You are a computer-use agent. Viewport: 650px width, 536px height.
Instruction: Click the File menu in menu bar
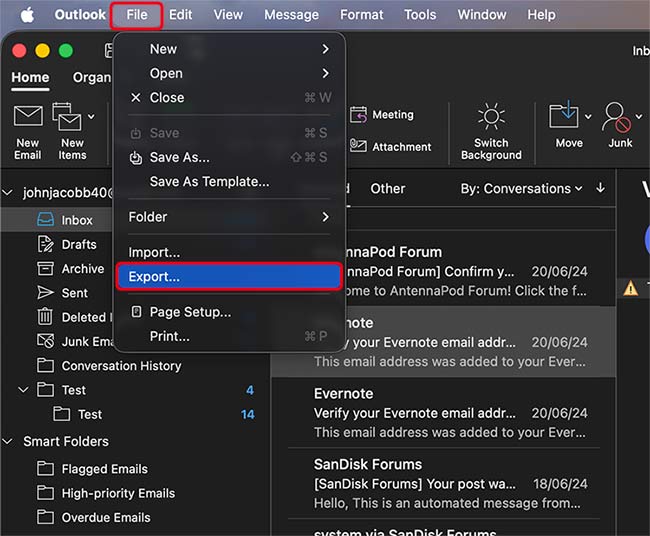(x=137, y=15)
